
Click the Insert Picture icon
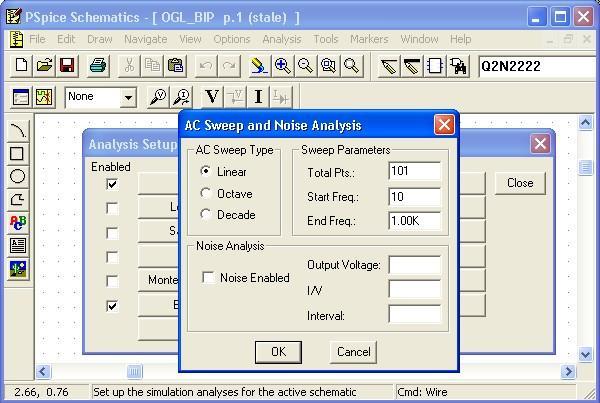pyautogui.click(x=17, y=269)
